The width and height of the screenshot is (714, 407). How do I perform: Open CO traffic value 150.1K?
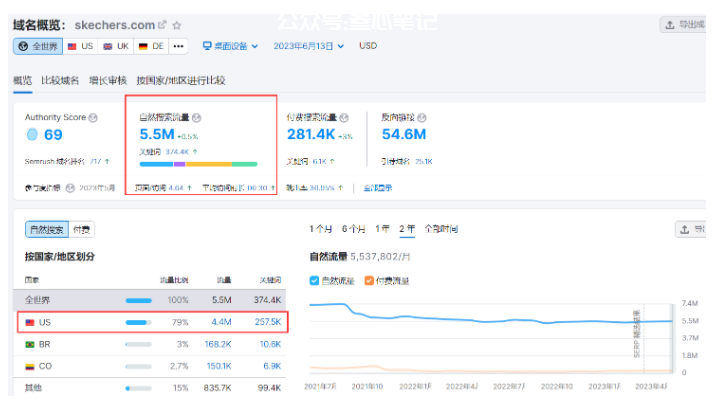pos(219,366)
